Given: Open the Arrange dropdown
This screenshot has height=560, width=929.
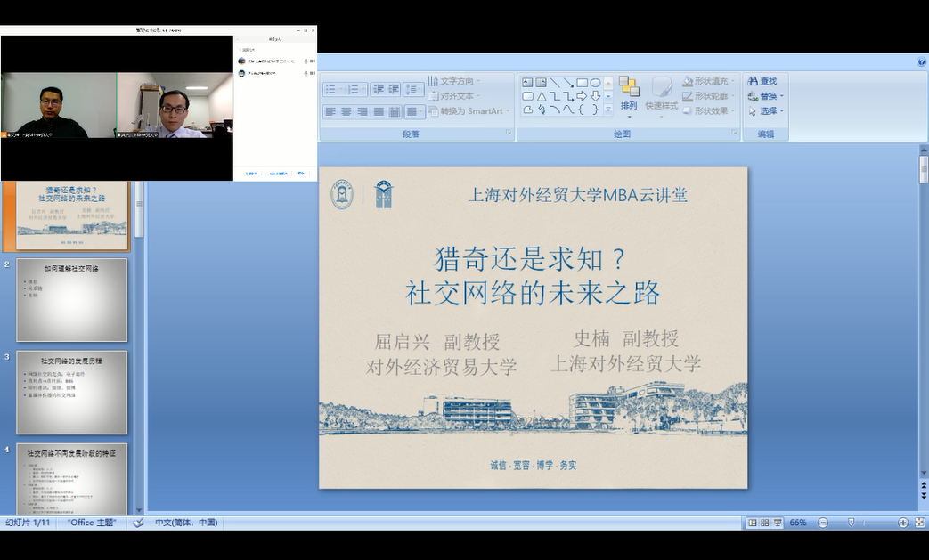Looking at the screenshot, I should [x=629, y=106].
